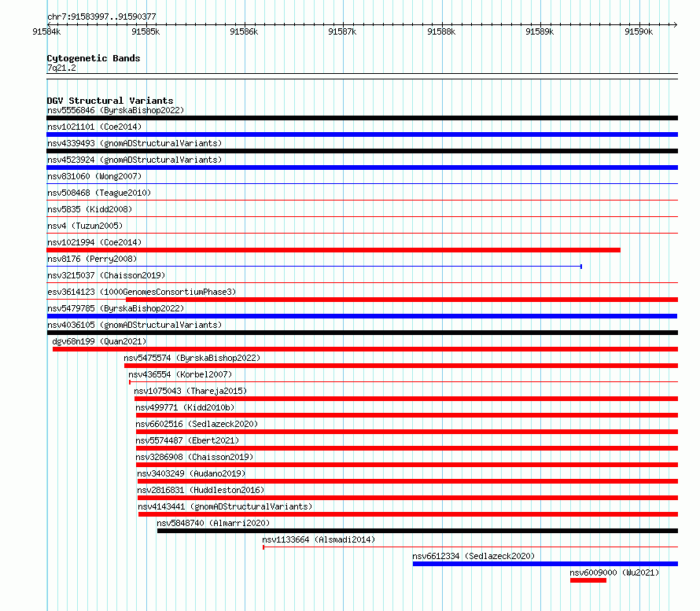This screenshot has height=611, width=700.
Task: Click the blue nsv6612334 bar
Action: 546,564
